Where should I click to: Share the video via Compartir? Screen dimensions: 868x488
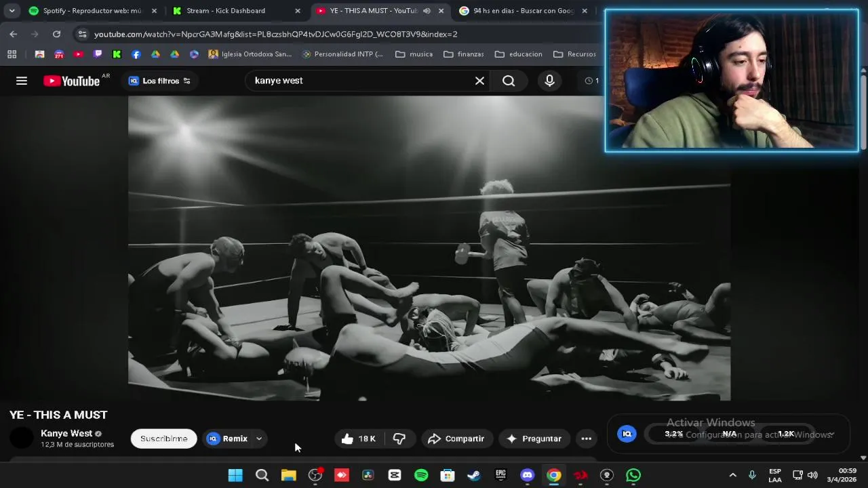(x=456, y=439)
